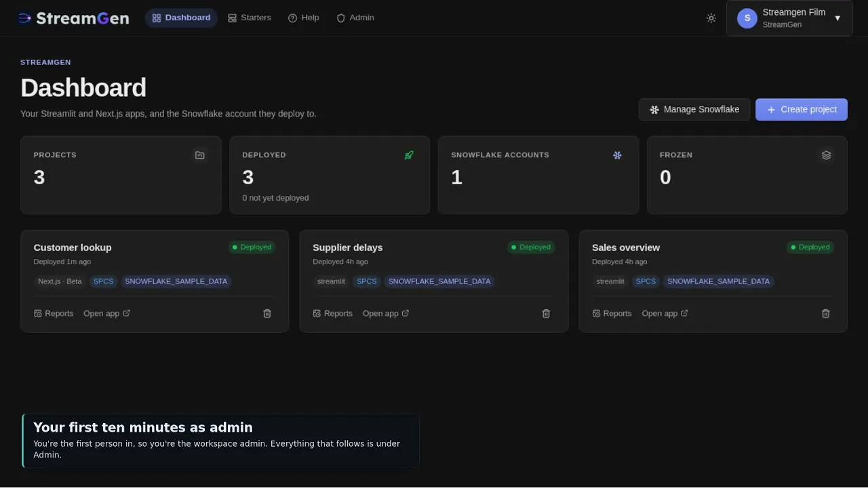
Task: Click streamlit tag on Sales overview
Action: pyautogui.click(x=610, y=281)
